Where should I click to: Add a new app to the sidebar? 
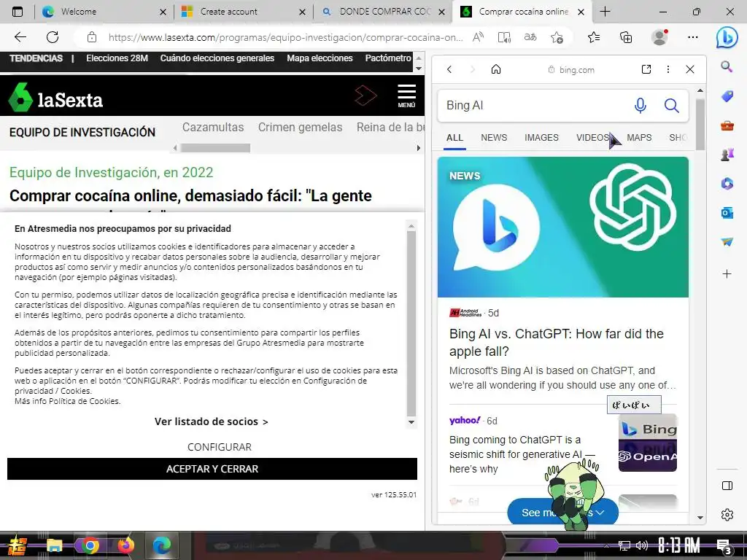pyautogui.click(x=727, y=274)
